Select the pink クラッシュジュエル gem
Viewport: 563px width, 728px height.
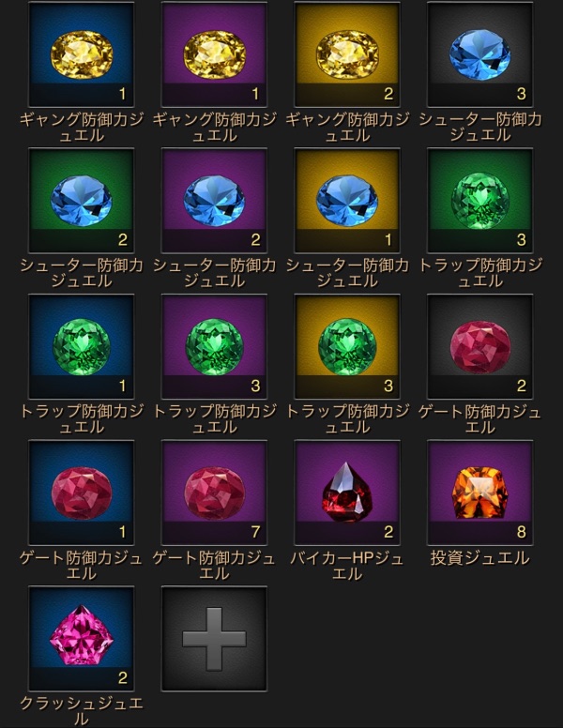coord(82,638)
